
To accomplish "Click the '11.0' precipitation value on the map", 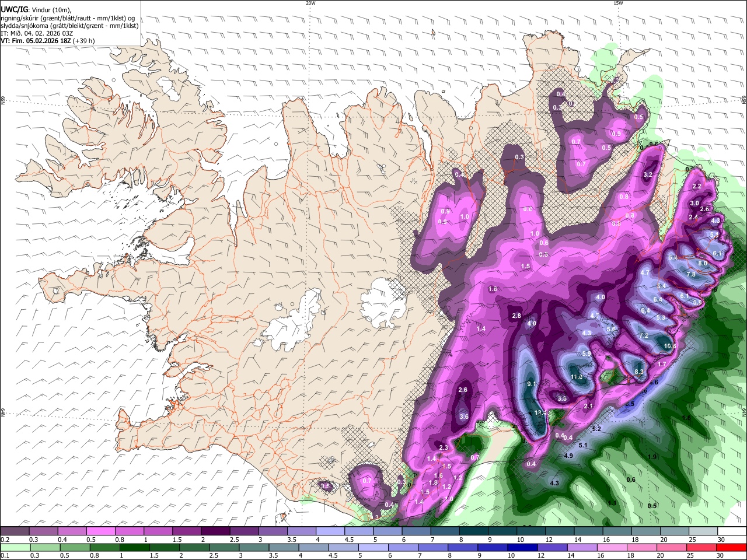I will pyautogui.click(x=577, y=377).
